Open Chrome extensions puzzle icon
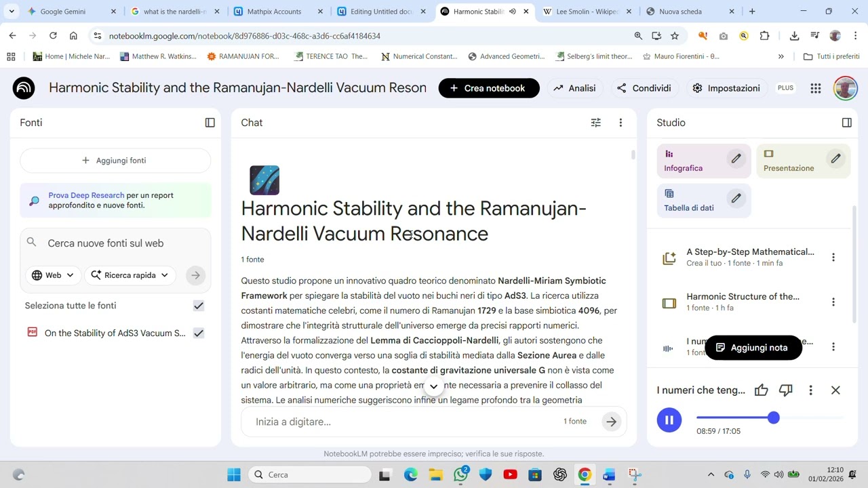This screenshot has width=868, height=488. point(765,36)
